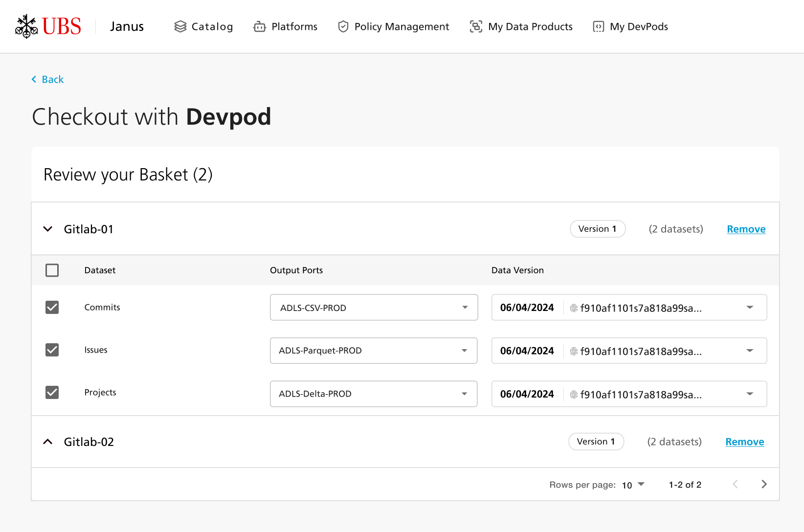The image size is (804, 532).
Task: Expand the Gitlab-02 section
Action: coord(47,441)
